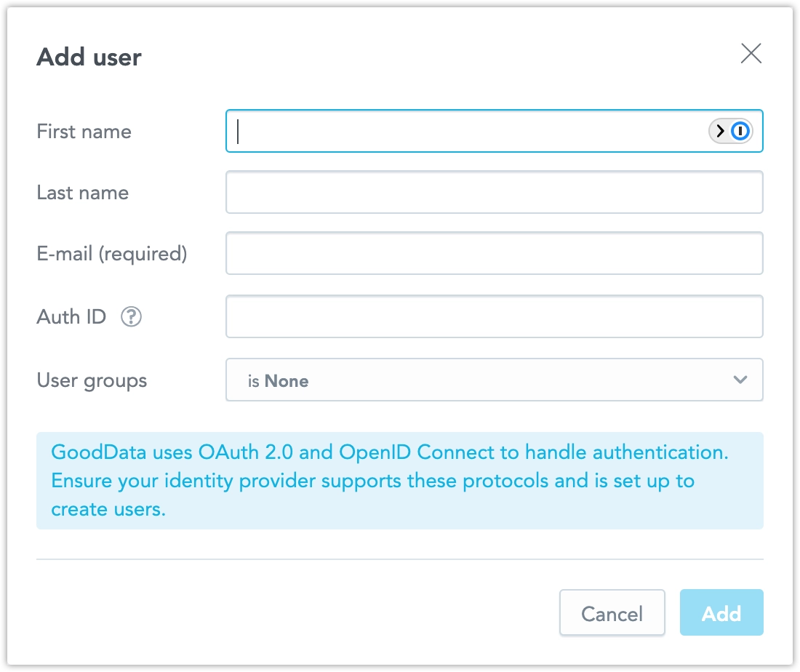Click the "User groups" label
800x672 pixels.
(92, 380)
